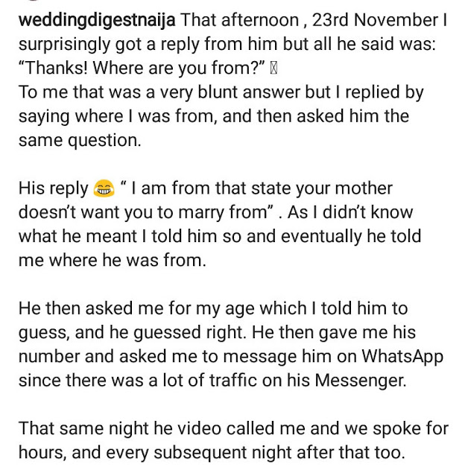Click the quote 'Thanks! Where are you from?'
Image resolution: width=468 pixels, height=476 pixels.
pyautogui.click(x=142, y=68)
